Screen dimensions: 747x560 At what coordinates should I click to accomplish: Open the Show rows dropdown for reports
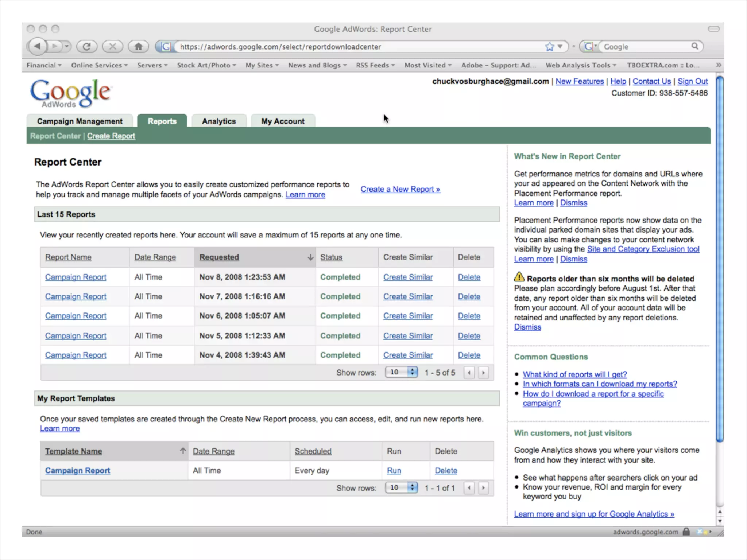click(x=401, y=372)
